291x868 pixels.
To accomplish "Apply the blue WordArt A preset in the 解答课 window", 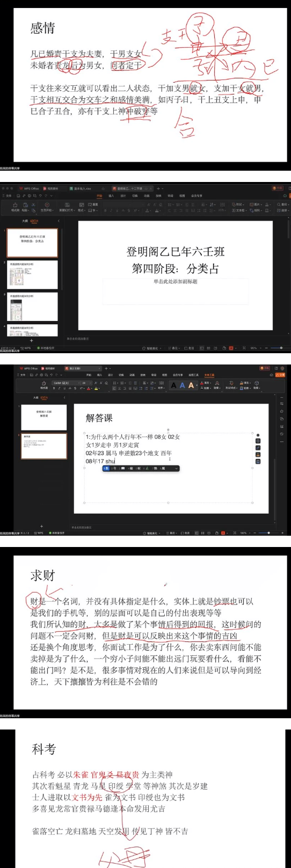I will 183,385.
